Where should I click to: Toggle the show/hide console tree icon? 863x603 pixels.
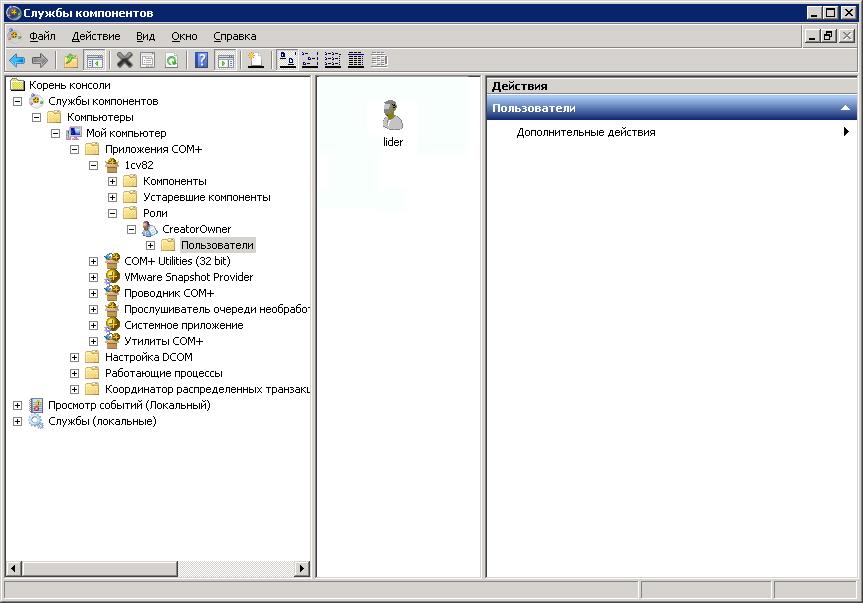coord(94,60)
